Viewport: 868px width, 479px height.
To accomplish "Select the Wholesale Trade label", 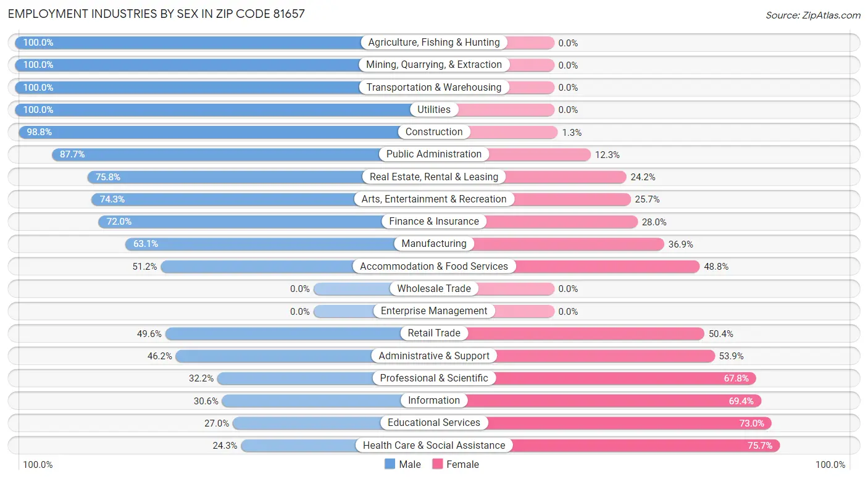I will (x=434, y=288).
